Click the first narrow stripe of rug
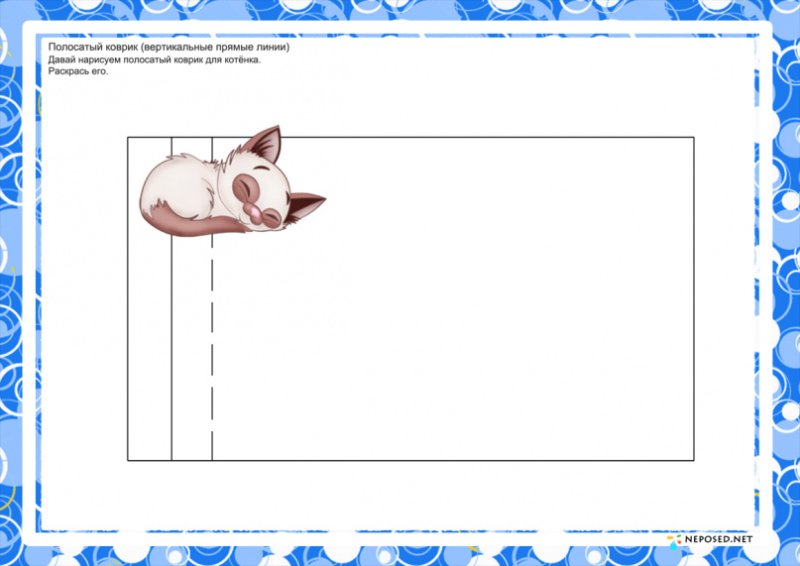Screen dimensions: 800x566 point(149,350)
